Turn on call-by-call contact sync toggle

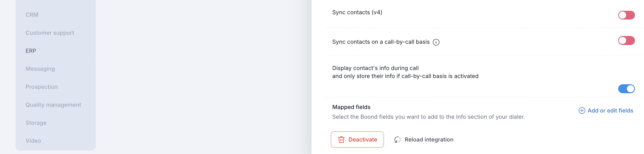pyautogui.click(x=626, y=40)
